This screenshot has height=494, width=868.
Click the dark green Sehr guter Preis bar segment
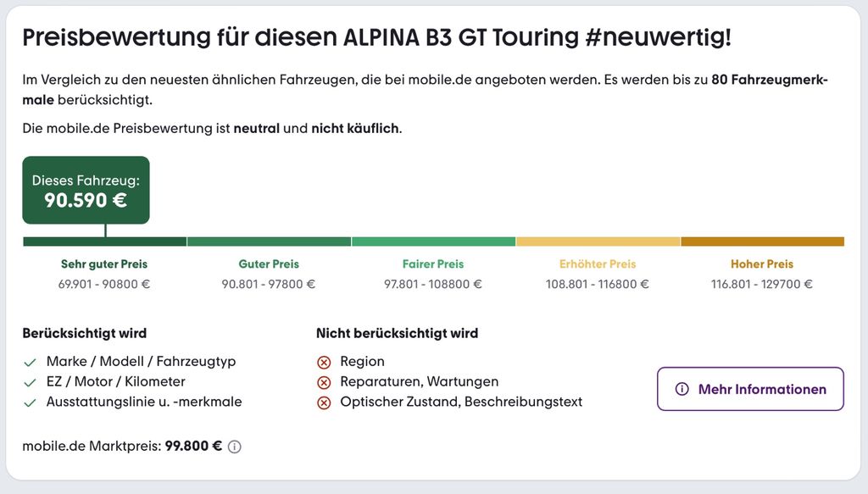click(x=104, y=241)
